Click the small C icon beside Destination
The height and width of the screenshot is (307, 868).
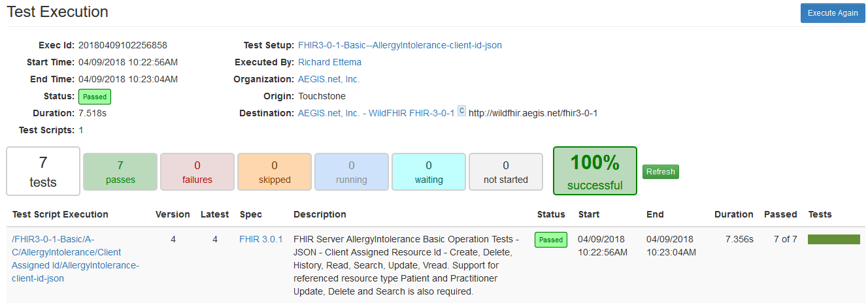[461, 112]
